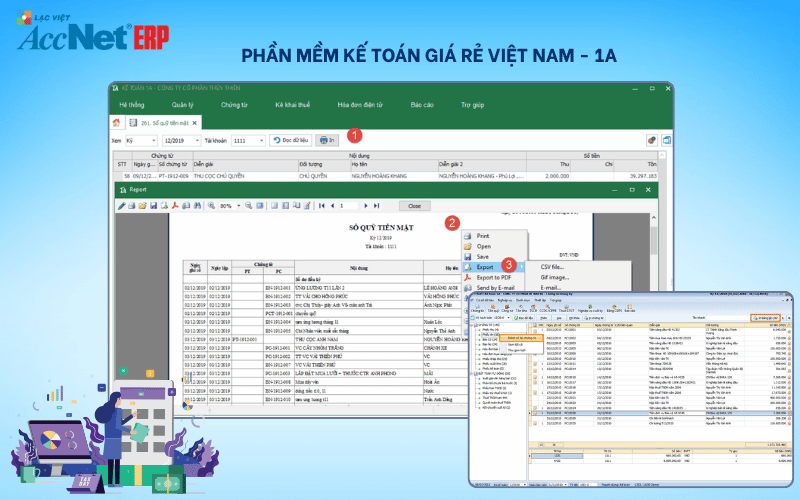
Task: Click the 'Đối tượng' column header
Action: [x=324, y=164]
